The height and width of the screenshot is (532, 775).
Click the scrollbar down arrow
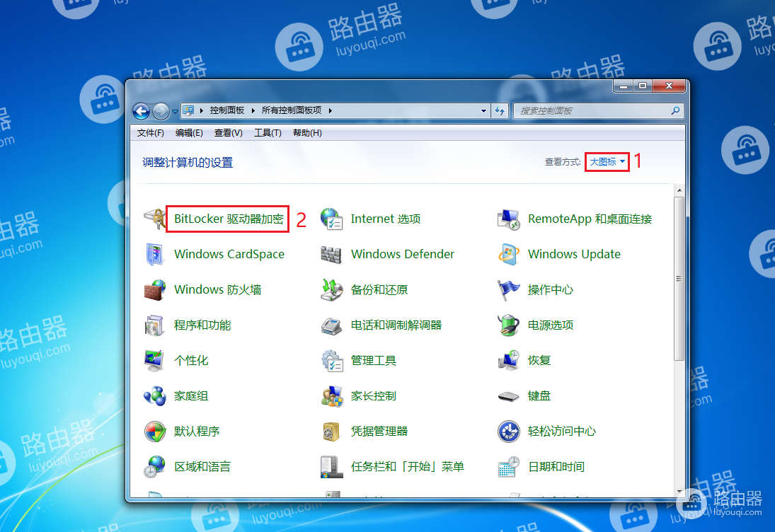(x=679, y=491)
